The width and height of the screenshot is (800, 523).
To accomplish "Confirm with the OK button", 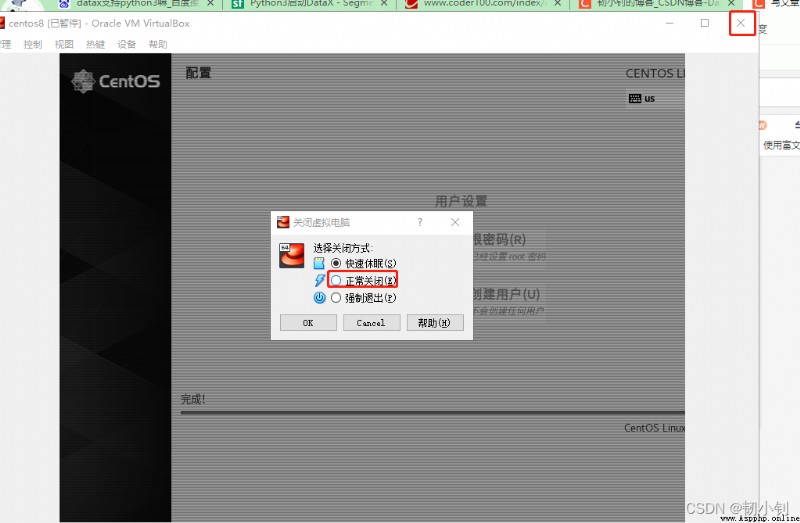I will click(x=308, y=322).
